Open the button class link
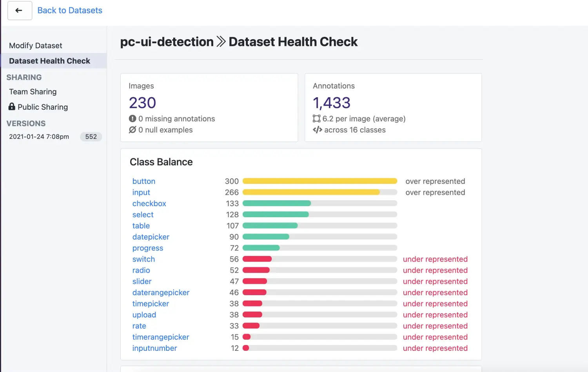Image resolution: width=588 pixels, height=372 pixels. coord(144,181)
